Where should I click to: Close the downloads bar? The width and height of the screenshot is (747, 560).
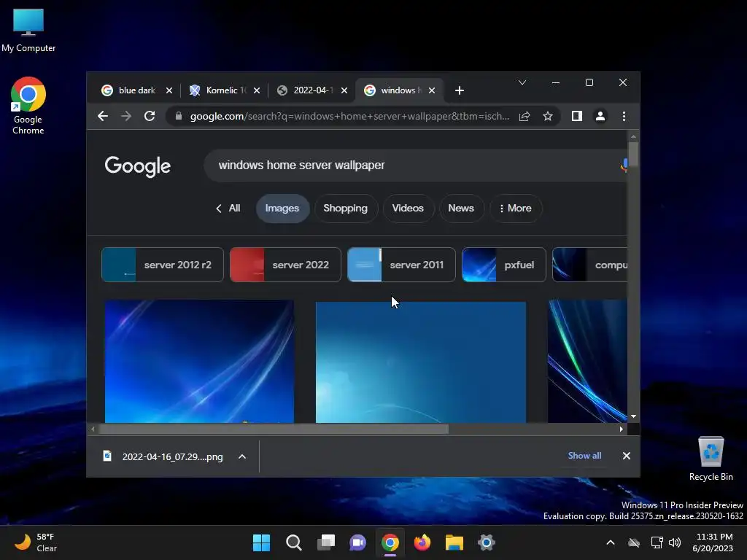(627, 456)
